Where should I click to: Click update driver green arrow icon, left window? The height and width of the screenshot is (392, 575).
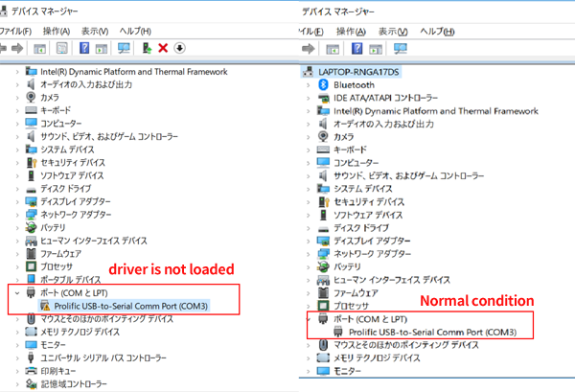pos(147,48)
